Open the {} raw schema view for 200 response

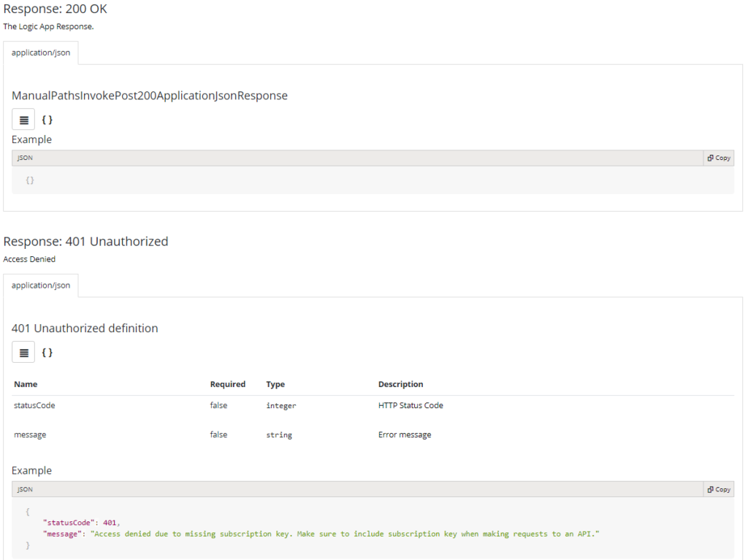[47, 119]
